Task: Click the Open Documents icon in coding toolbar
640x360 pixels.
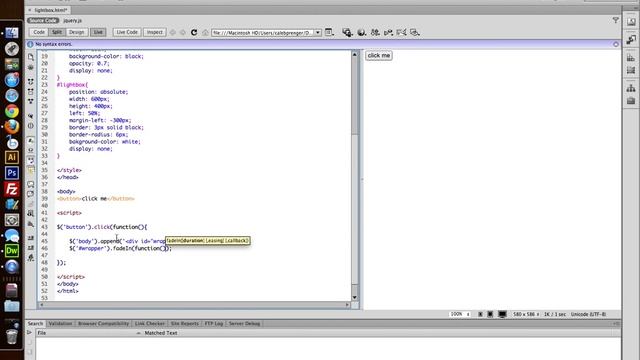Action: pyautogui.click(x=31, y=57)
